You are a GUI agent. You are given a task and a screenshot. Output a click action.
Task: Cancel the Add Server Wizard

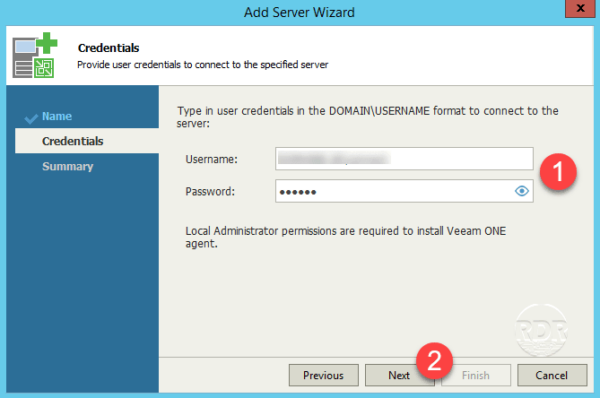pos(552,375)
